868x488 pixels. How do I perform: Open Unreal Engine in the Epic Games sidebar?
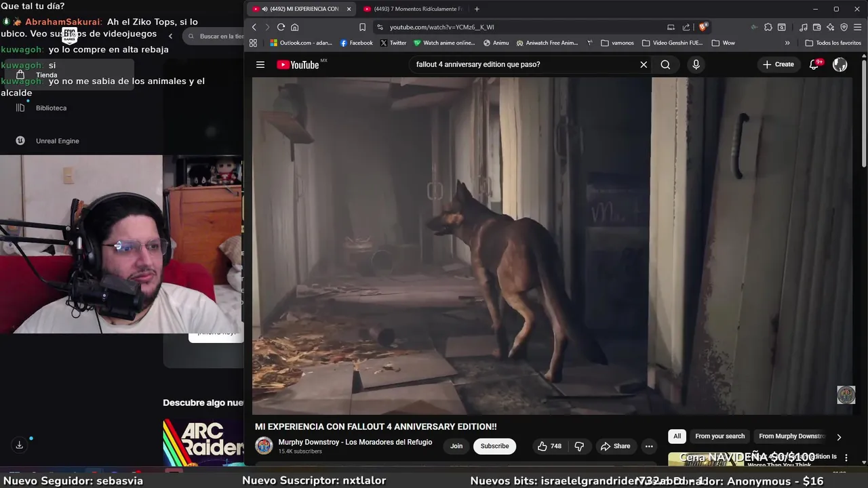(x=57, y=141)
